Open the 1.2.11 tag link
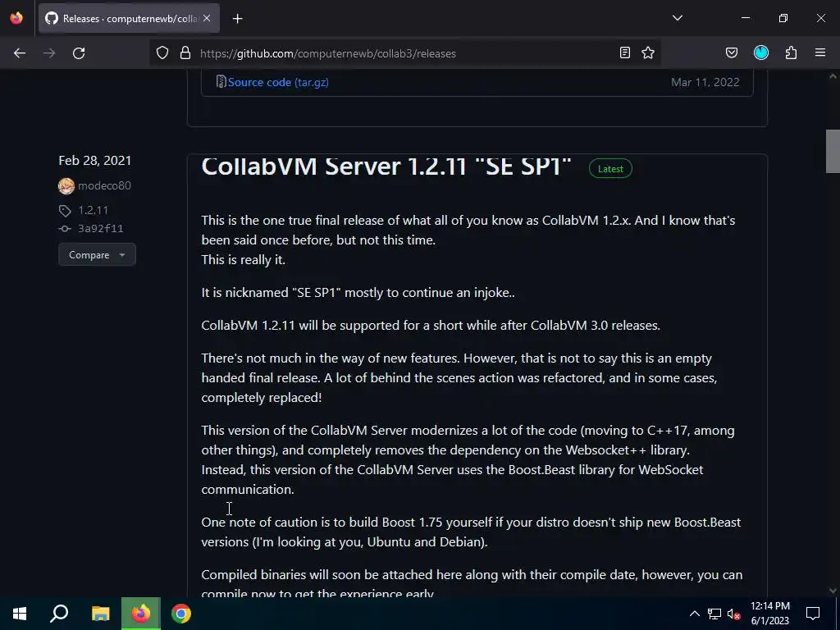Viewport: 840px width, 630px height. pos(94,210)
